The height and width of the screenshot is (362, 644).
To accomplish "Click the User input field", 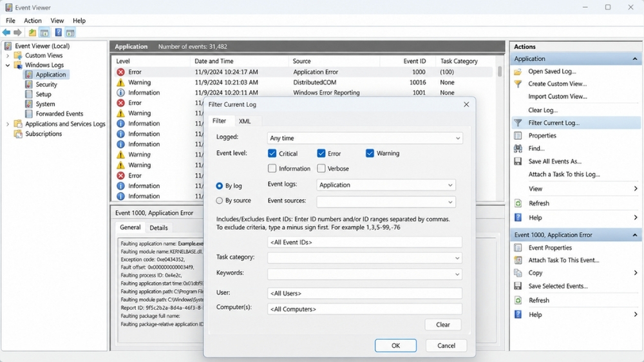I will (365, 293).
